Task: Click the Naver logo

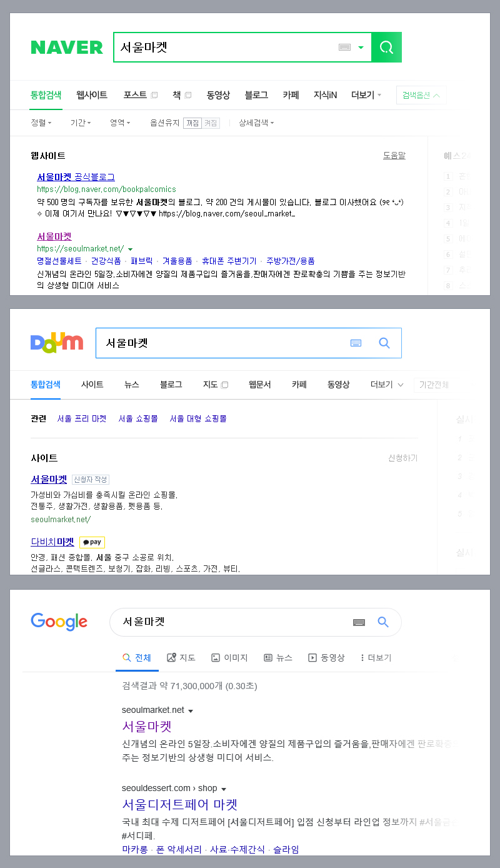Action: 67,48
